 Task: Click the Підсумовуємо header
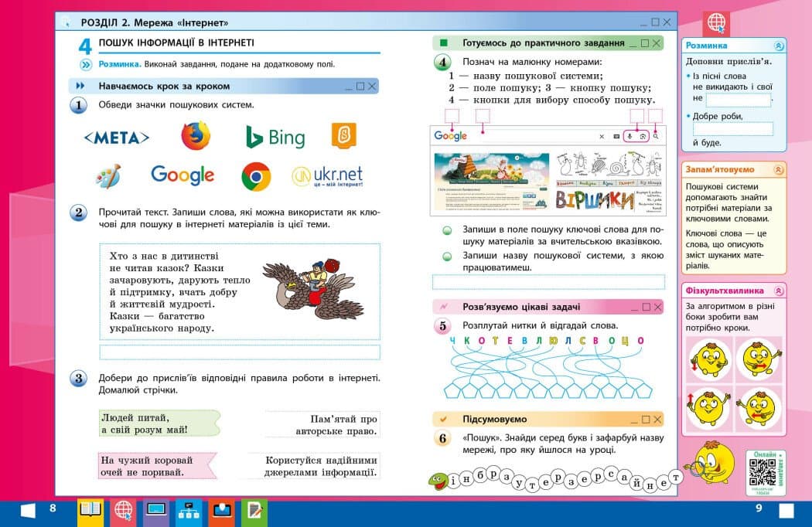pyautogui.click(x=548, y=420)
